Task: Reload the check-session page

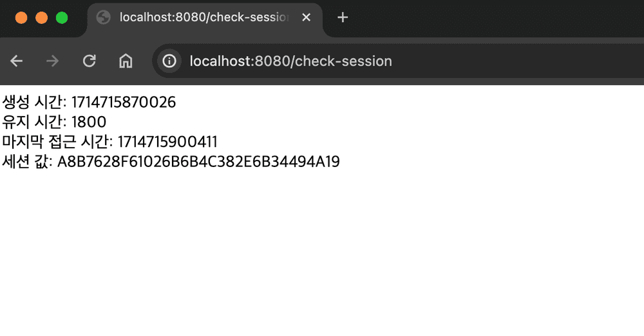Action: (x=89, y=61)
